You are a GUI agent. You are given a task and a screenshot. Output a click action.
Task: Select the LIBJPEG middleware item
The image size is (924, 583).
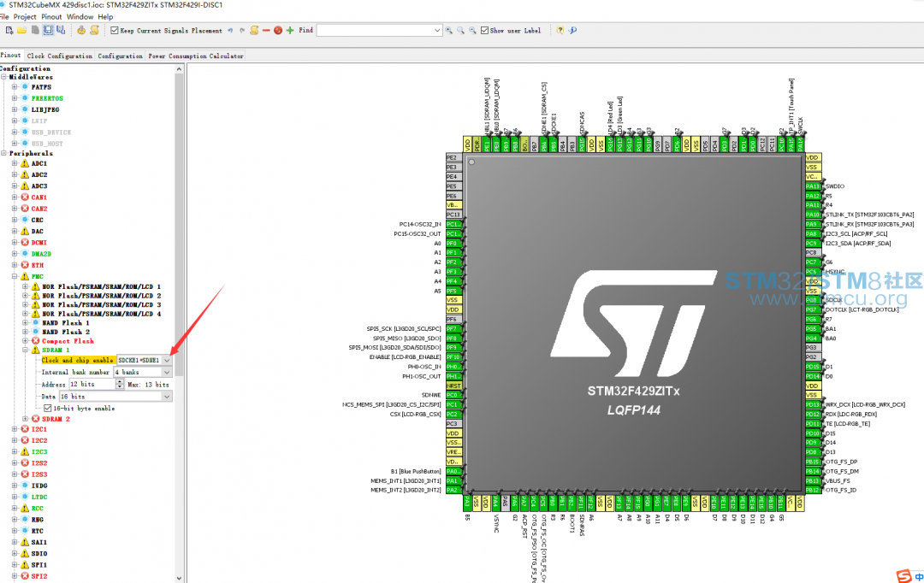(x=45, y=109)
